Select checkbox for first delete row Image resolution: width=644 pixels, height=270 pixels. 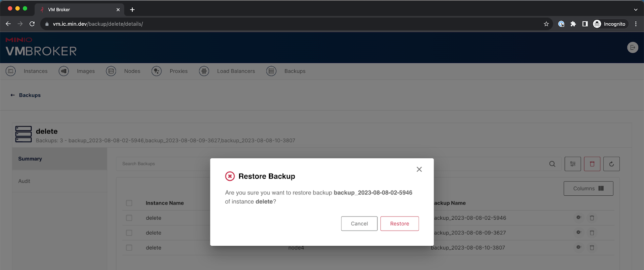pos(129,218)
